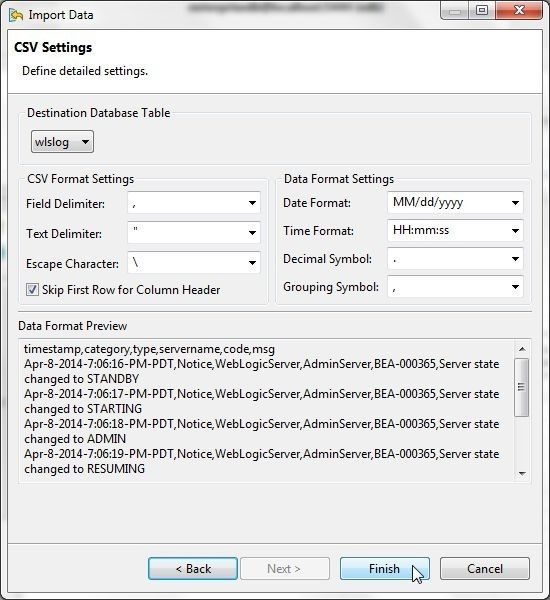Click the preview scrollbar down arrow

[522, 474]
